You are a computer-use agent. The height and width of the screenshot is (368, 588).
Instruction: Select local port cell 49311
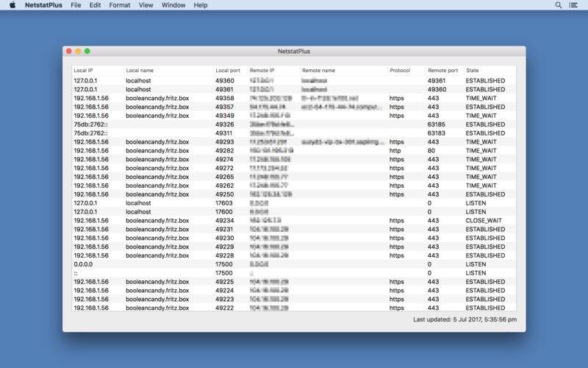pyautogui.click(x=223, y=133)
